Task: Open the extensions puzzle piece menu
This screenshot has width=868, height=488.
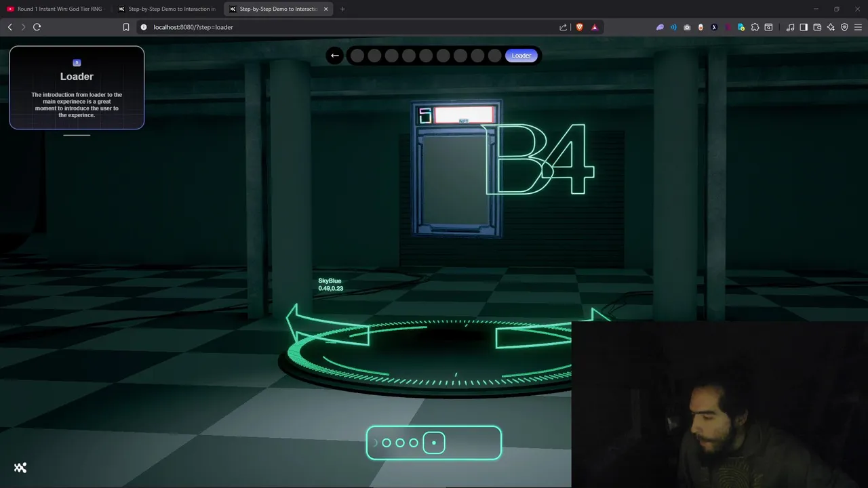Action: coord(755,27)
